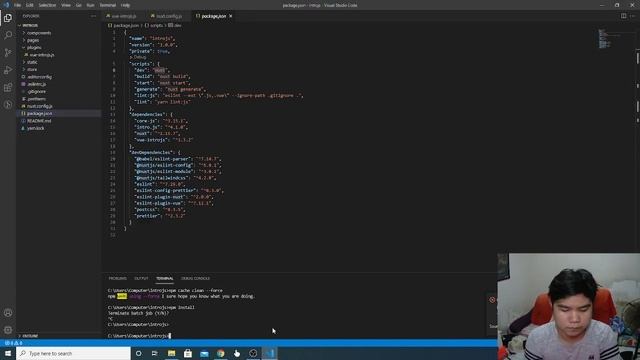The height and width of the screenshot is (360, 640).
Task: Switch to the Problems panel tab
Action: coord(118,278)
